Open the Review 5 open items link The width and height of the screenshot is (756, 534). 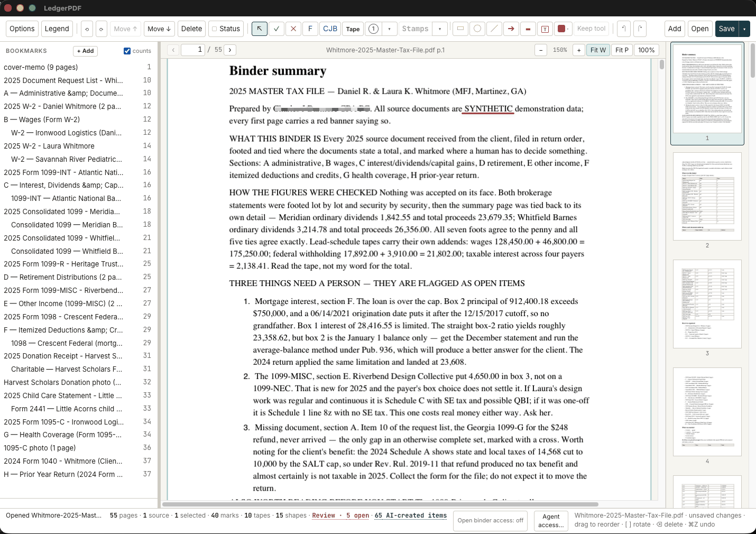coord(340,515)
